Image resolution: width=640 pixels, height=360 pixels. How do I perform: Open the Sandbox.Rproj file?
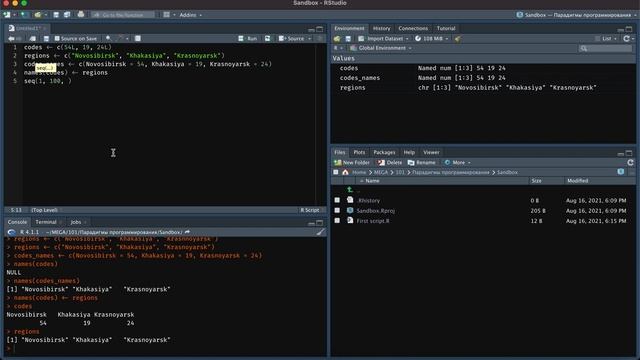point(376,211)
